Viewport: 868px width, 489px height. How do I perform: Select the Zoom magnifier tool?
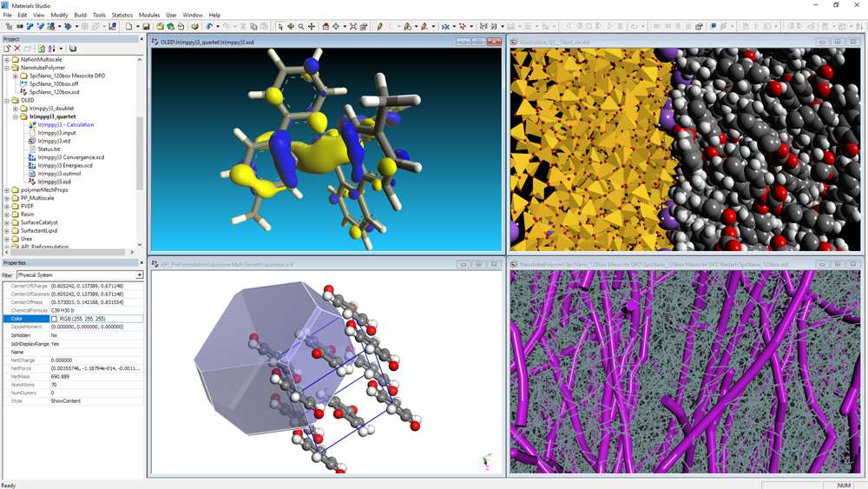pos(301,26)
